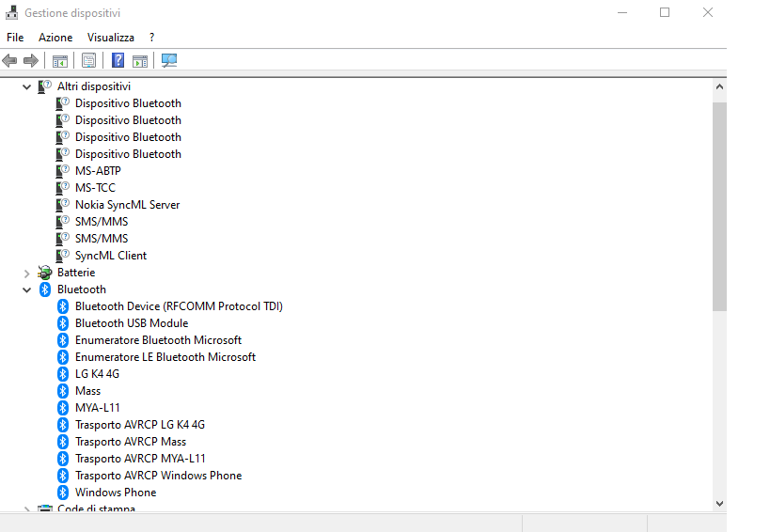Click the vertical scrollbar thumb
The height and width of the screenshot is (532, 770).
pos(719,207)
